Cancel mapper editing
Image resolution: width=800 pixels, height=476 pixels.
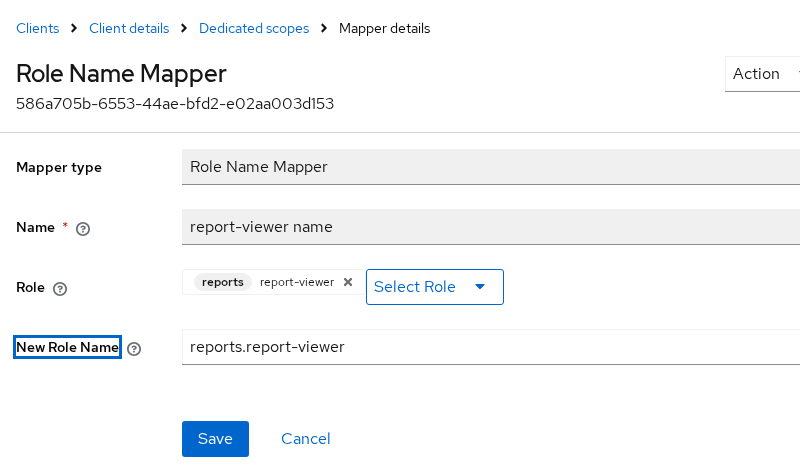click(x=306, y=439)
